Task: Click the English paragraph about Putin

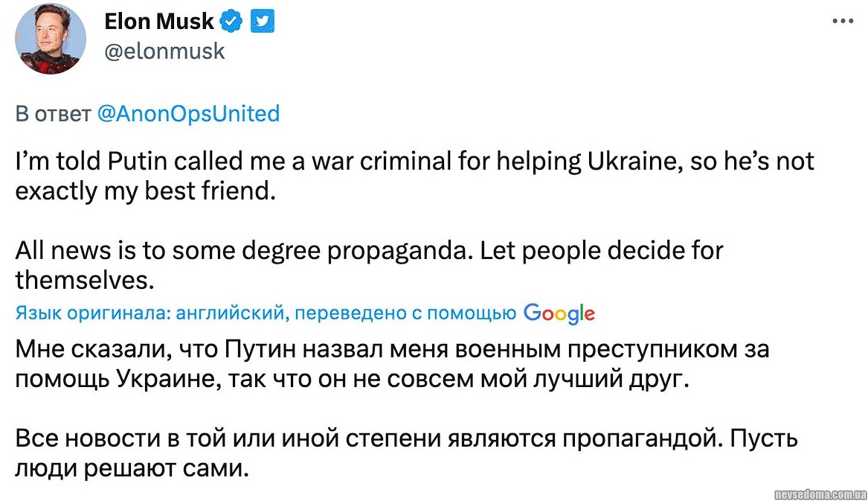Action: tap(414, 176)
